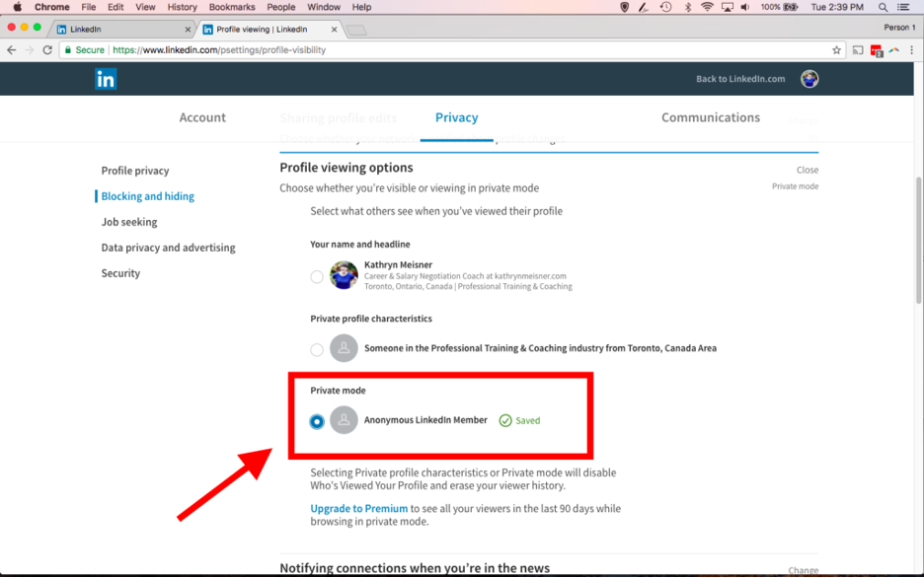The width and height of the screenshot is (924, 578).
Task: Open the Chrome File menu
Action: [x=89, y=7]
